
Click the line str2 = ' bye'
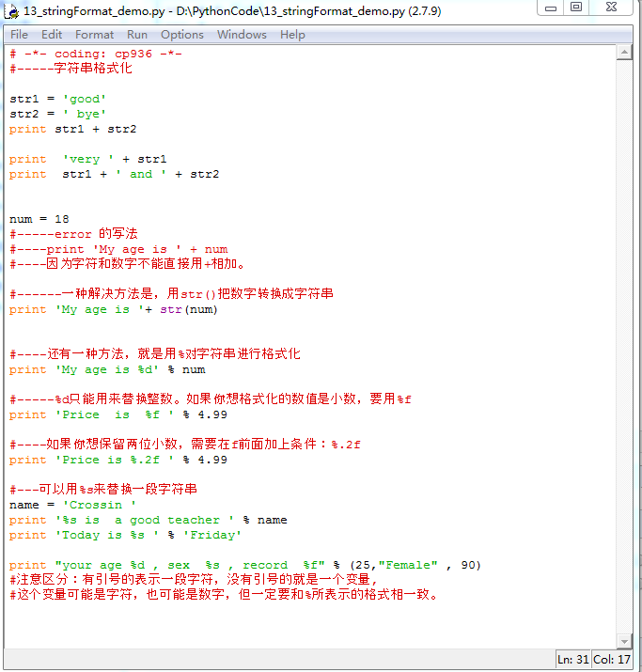58,114
